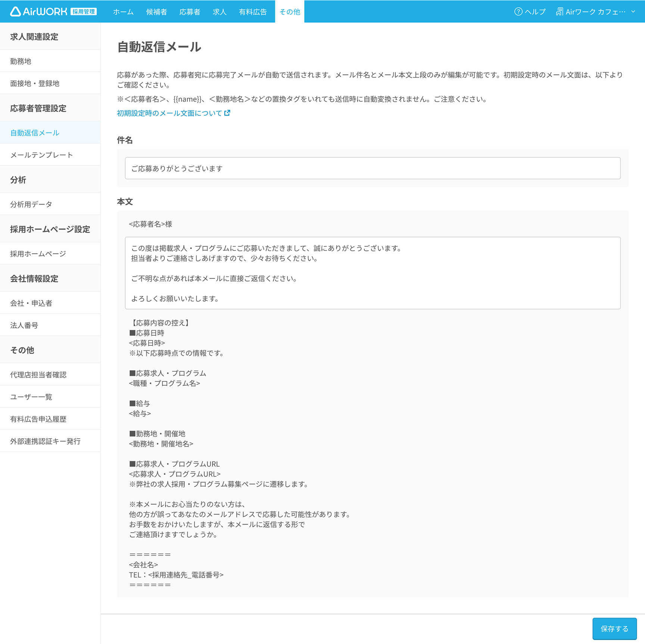Open 分析用データ in the sidebar
The height and width of the screenshot is (644, 645).
pos(50,204)
